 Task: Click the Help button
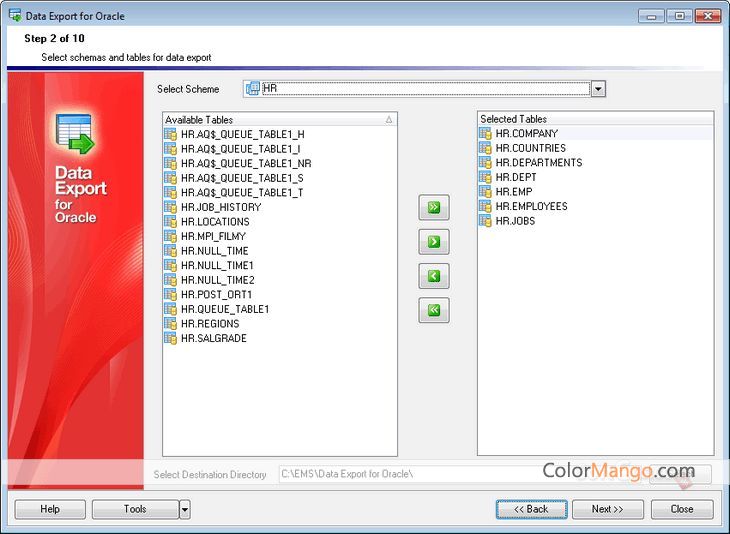50,509
